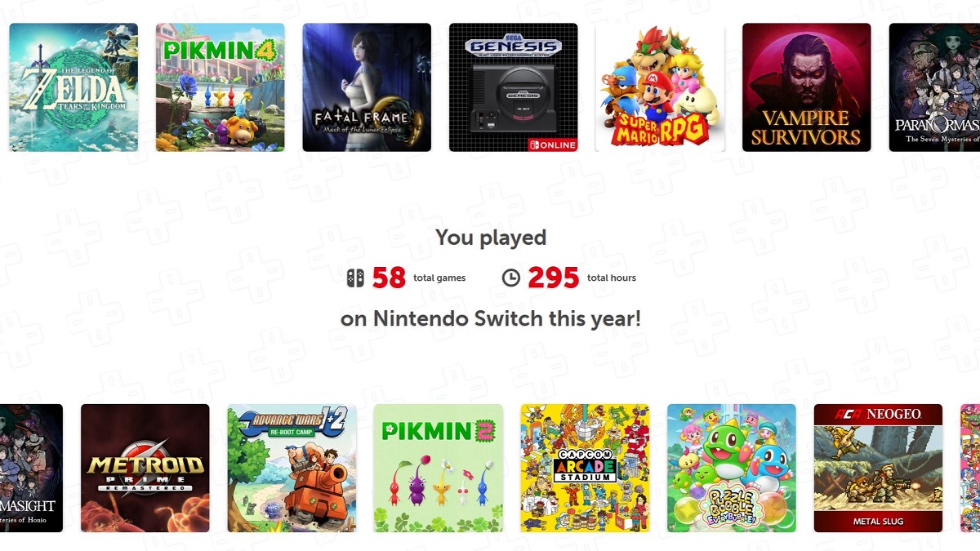Open the Vampire Survivors game tile
Viewport: 980px width, 551px height.
coord(806,86)
